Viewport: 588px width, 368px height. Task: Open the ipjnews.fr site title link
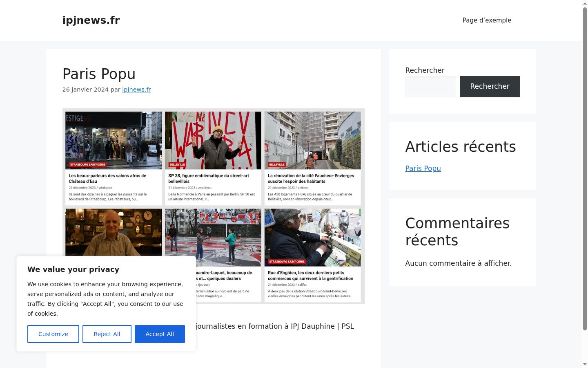[x=91, y=20]
